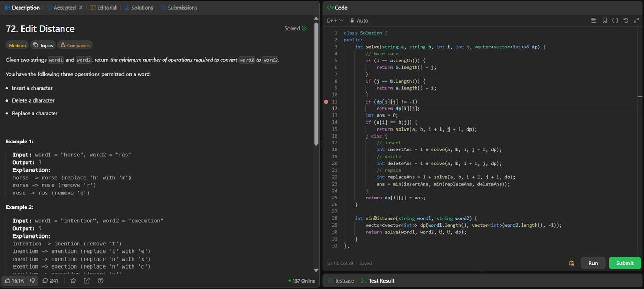Click the 'int ans = 0;' line

click(381, 115)
